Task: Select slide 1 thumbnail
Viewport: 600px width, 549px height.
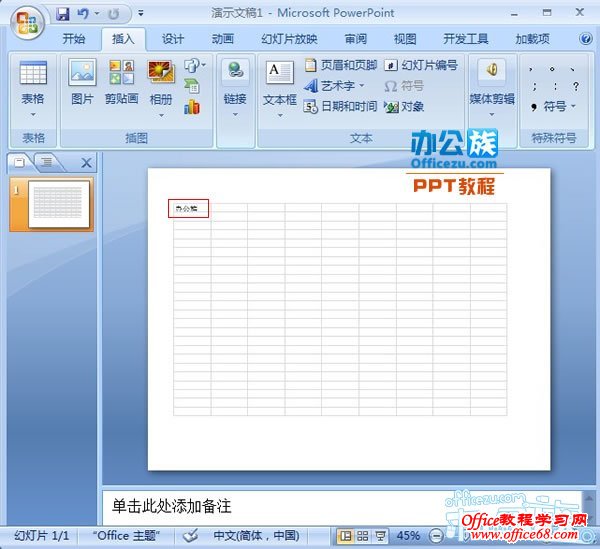Action: (51, 204)
